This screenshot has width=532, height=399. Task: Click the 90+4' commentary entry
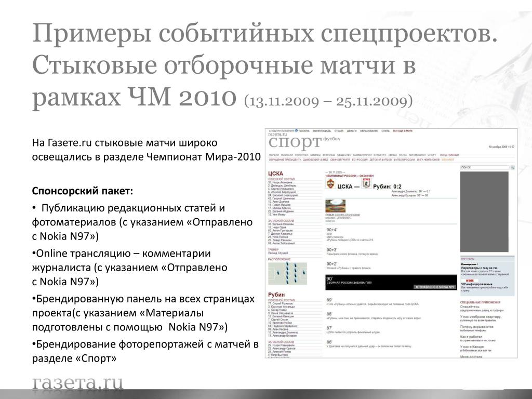350,235
